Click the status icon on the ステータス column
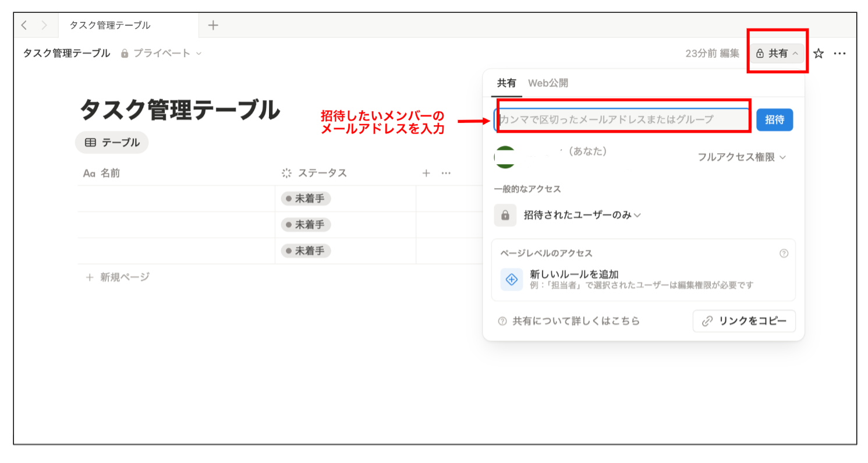Screen dimensions: 868x463 pos(286,172)
